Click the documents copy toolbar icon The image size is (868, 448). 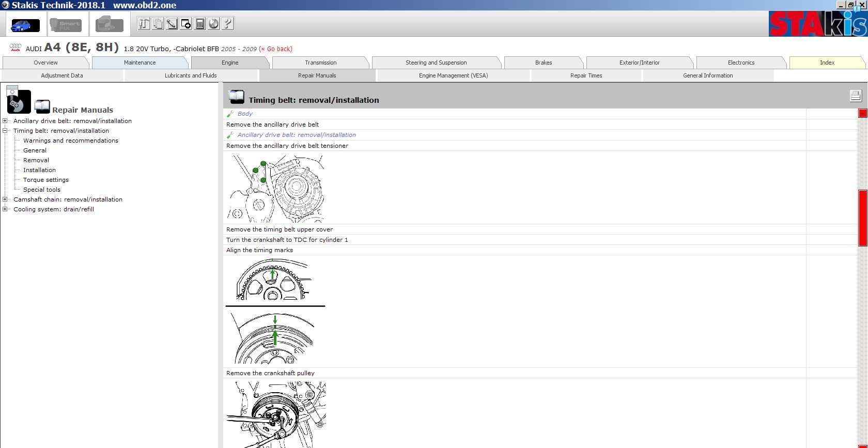(x=158, y=24)
